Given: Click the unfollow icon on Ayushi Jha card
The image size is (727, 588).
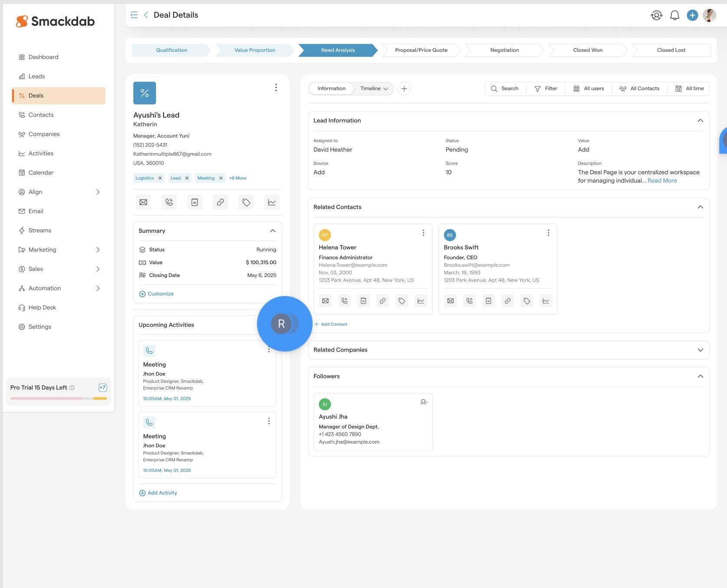Looking at the screenshot, I should [424, 402].
